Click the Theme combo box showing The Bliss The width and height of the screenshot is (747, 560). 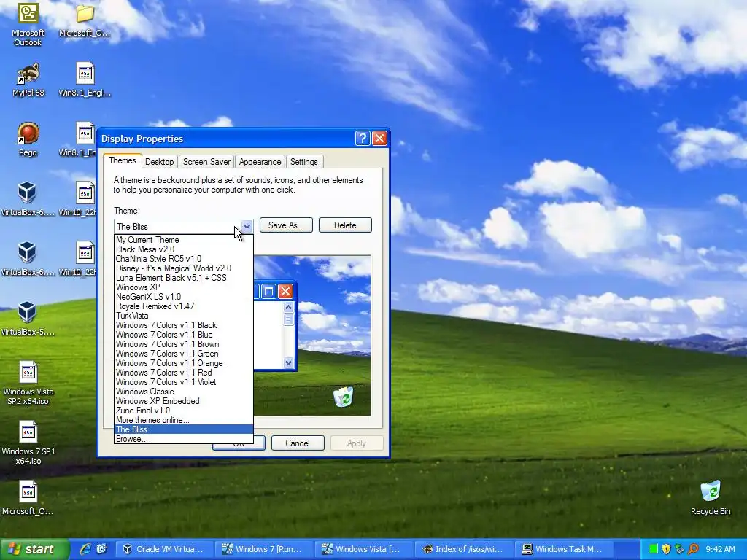pyautogui.click(x=183, y=226)
